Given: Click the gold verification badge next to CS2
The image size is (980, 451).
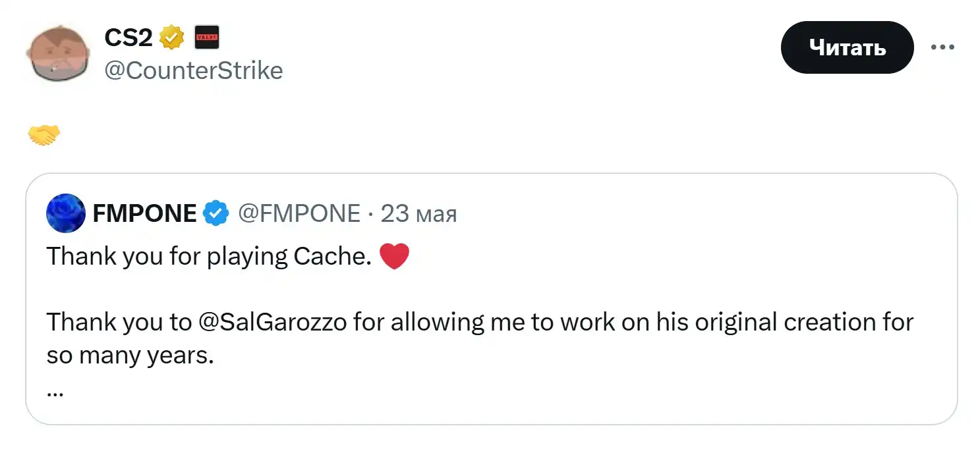Looking at the screenshot, I should point(172,37).
